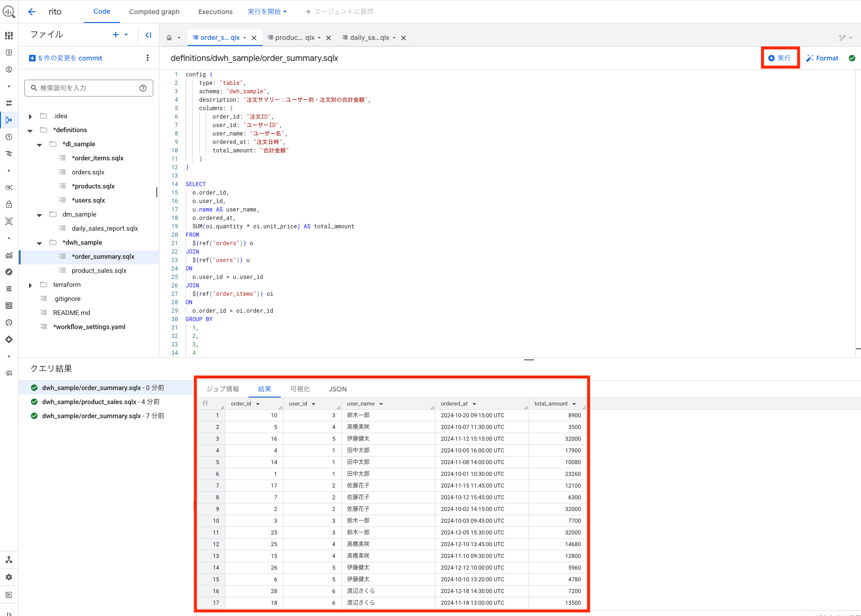Screen dimensions: 861x616
Task: Close the order_summary.sqlx editor tab
Action: click(x=254, y=38)
